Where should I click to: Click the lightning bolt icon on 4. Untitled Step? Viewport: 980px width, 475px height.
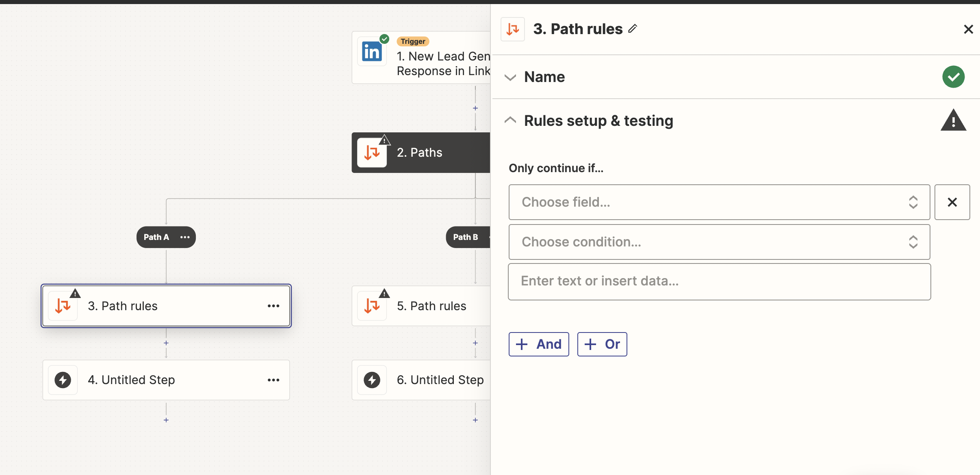pyautogui.click(x=63, y=380)
